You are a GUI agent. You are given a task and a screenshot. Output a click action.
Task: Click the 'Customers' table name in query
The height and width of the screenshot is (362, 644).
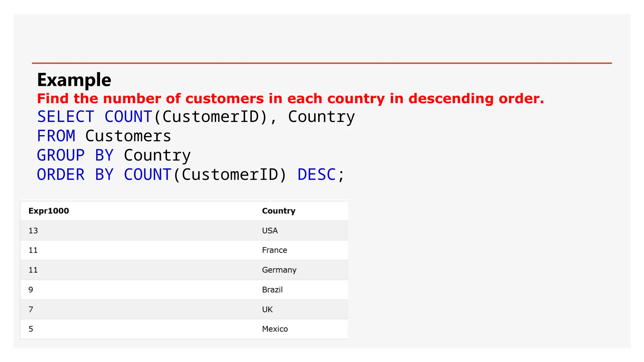[128, 136]
